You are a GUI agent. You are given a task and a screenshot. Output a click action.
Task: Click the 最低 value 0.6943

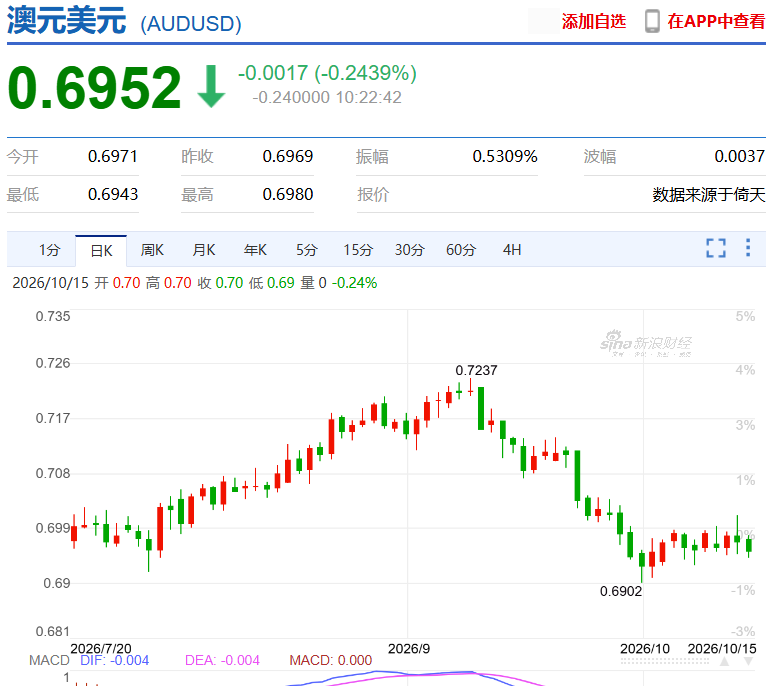[113, 194]
